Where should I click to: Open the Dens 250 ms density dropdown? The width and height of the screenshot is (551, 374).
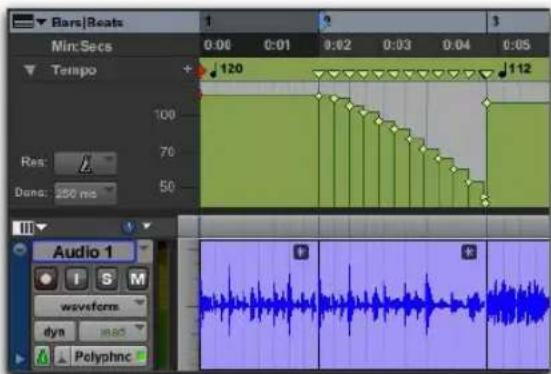point(85,193)
